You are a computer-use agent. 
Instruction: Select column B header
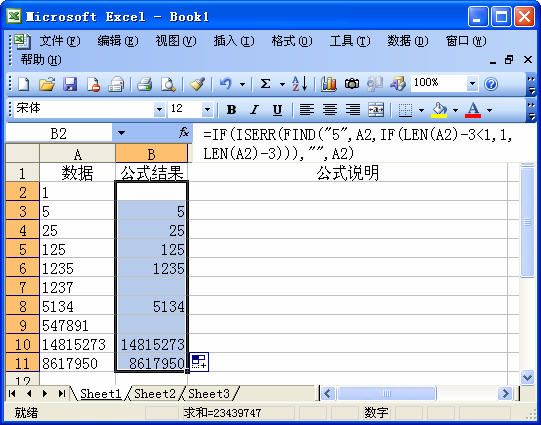(151, 154)
